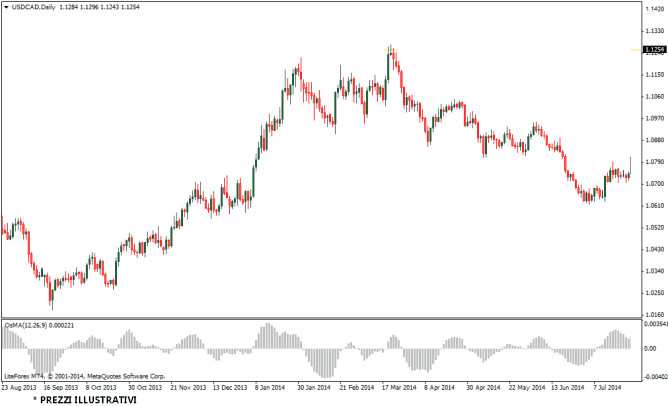Click the PREZZI ILLUSTRATIVI caption
This screenshot has height=406, width=668.
coord(85,399)
